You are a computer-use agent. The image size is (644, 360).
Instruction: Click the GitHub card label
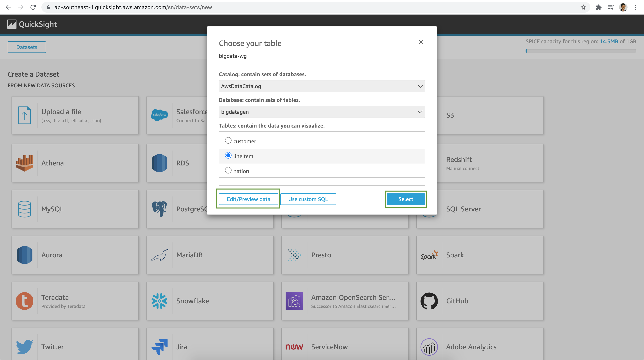point(457,301)
